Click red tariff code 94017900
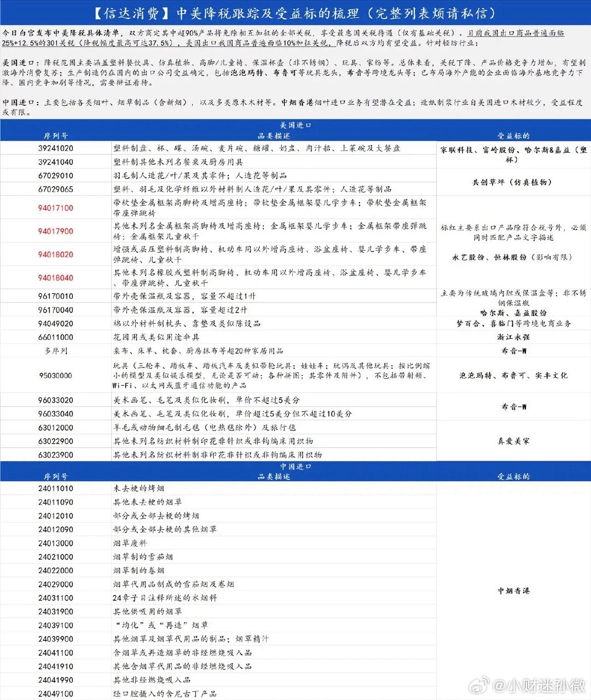This screenshot has width=591, height=700. 56,232
